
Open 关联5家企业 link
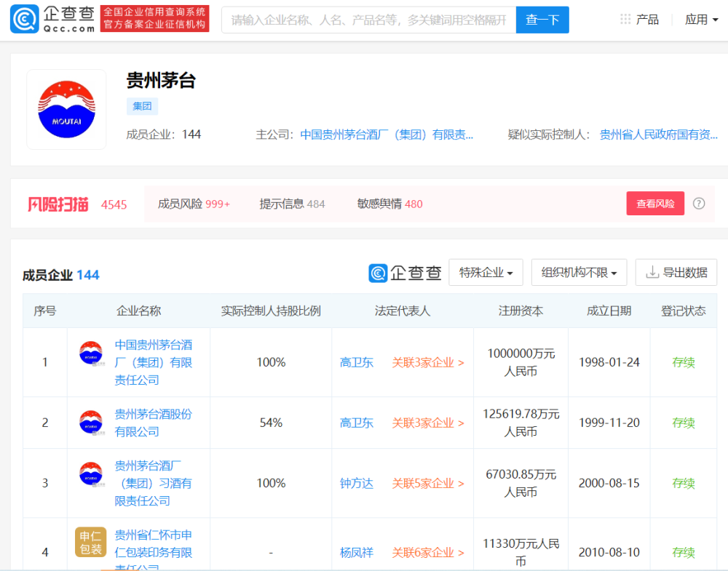click(x=428, y=484)
